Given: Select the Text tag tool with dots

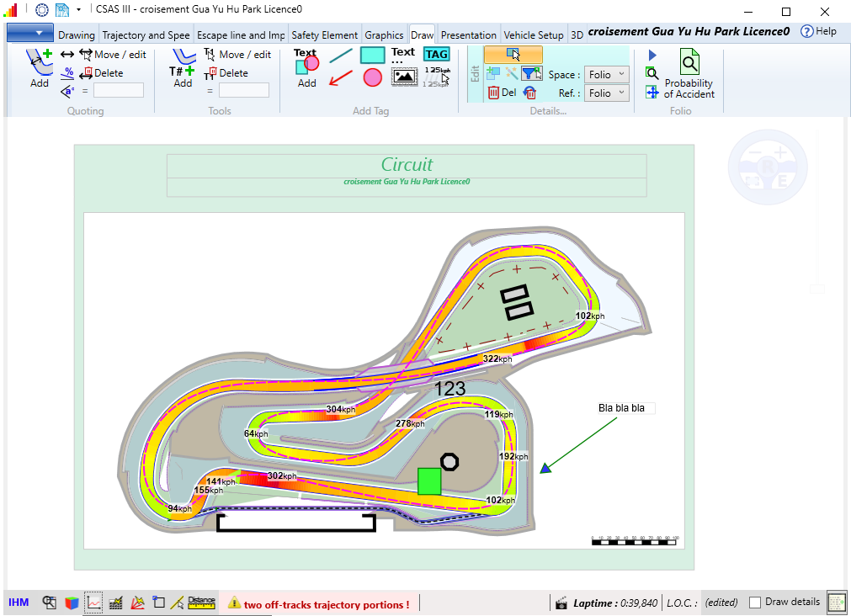Looking at the screenshot, I should pyautogui.click(x=403, y=55).
